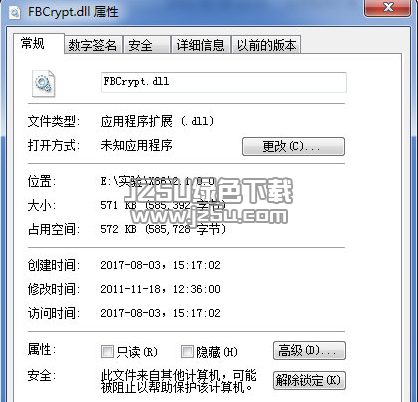Screen dimensions: 418x402
Task: Click the FBCrypt.dll 属性 window title
Action: click(x=73, y=12)
